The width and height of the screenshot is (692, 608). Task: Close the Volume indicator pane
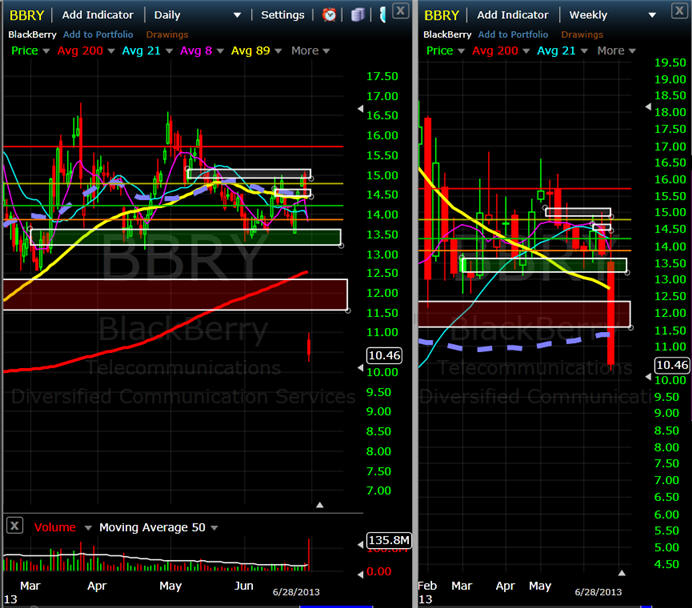(15, 526)
